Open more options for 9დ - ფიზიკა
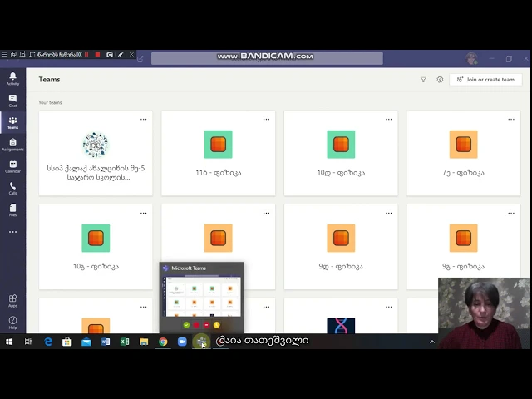 (x=389, y=213)
